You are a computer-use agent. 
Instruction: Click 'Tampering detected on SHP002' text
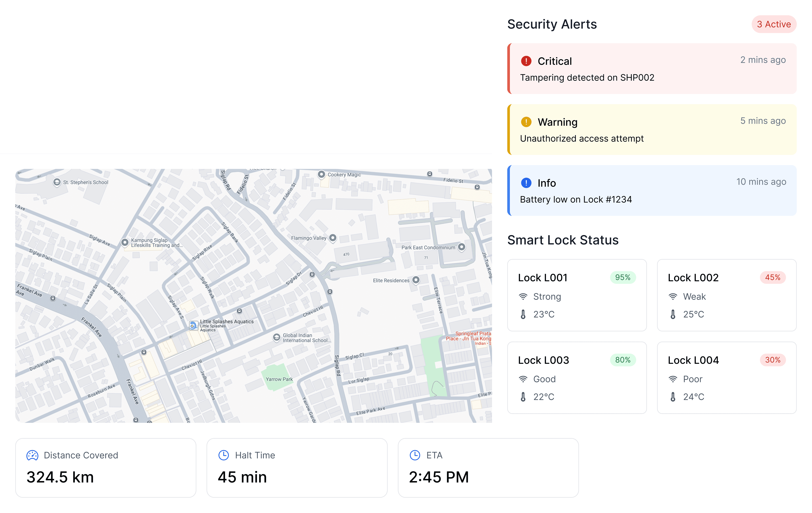point(587,78)
